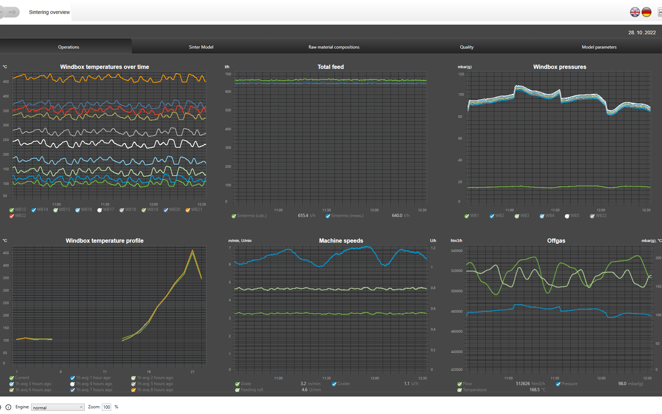Image resolution: width=662 pixels, height=414 pixels.
Task: Toggle 1h avg 8 hours ago series
Action: pos(133,390)
